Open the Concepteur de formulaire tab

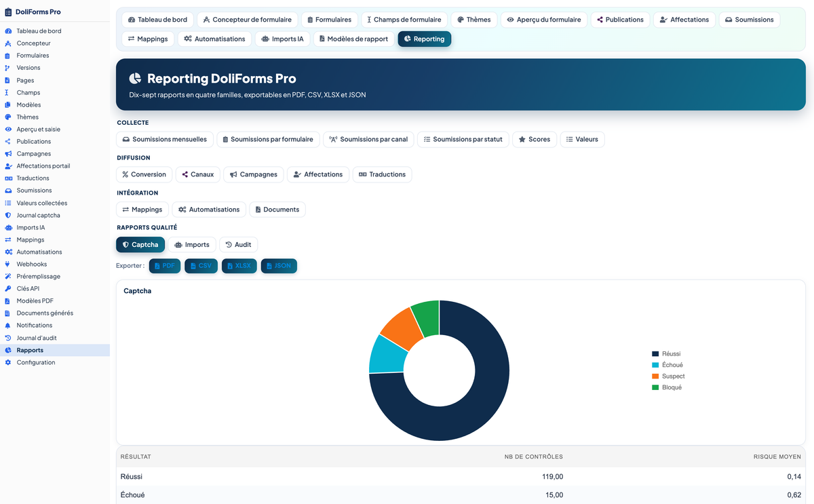[x=247, y=20]
